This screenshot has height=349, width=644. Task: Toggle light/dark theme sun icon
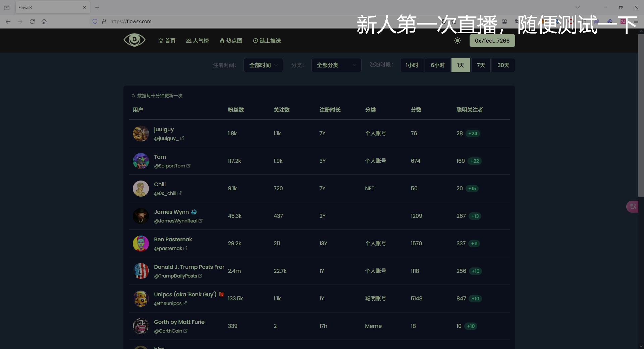tap(457, 41)
